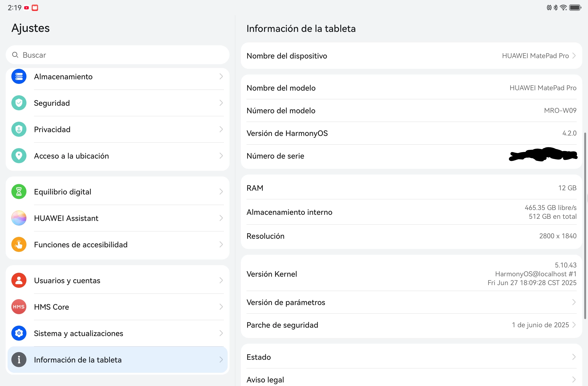The image size is (588, 386).
Task: Click the Usuarios y cuentas person icon
Action: [x=19, y=280]
